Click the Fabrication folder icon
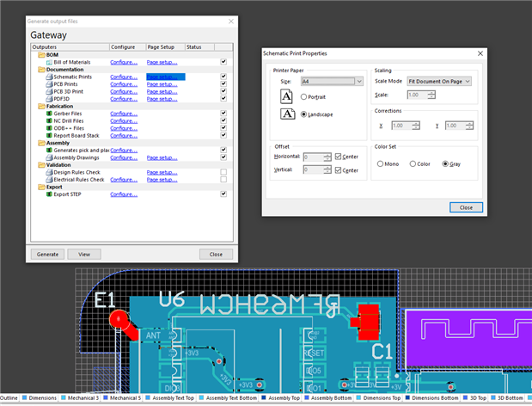Screen dimensions: 532x406 coord(41,106)
